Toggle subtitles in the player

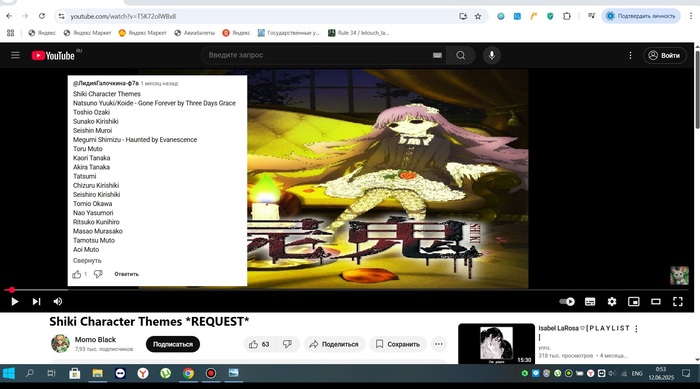(590, 301)
